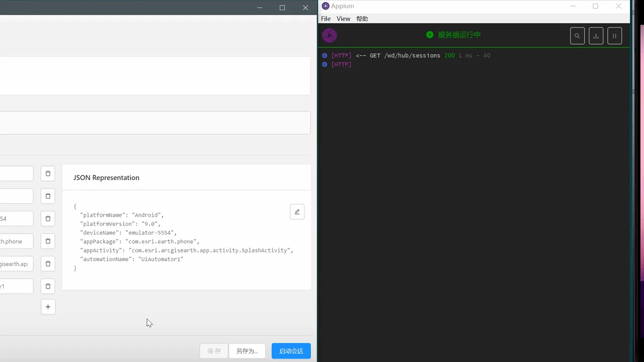
Task: Edit JSON Representation with the pencil icon
Action: coord(297,212)
